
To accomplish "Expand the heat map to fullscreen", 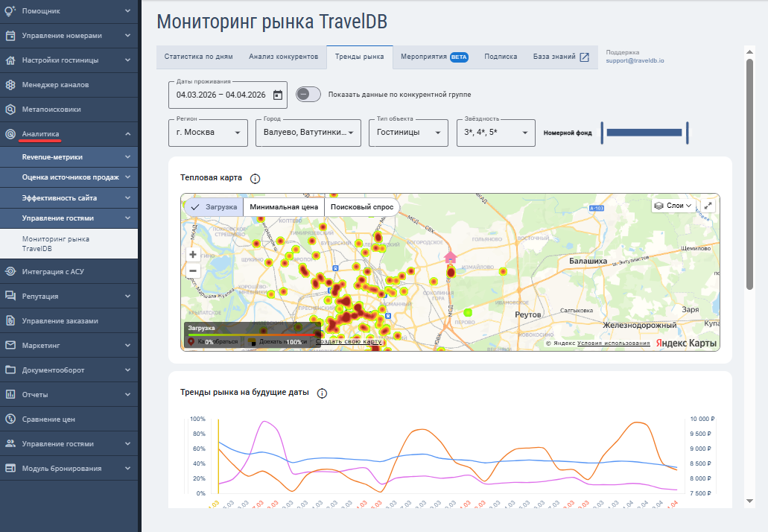I will coord(708,206).
